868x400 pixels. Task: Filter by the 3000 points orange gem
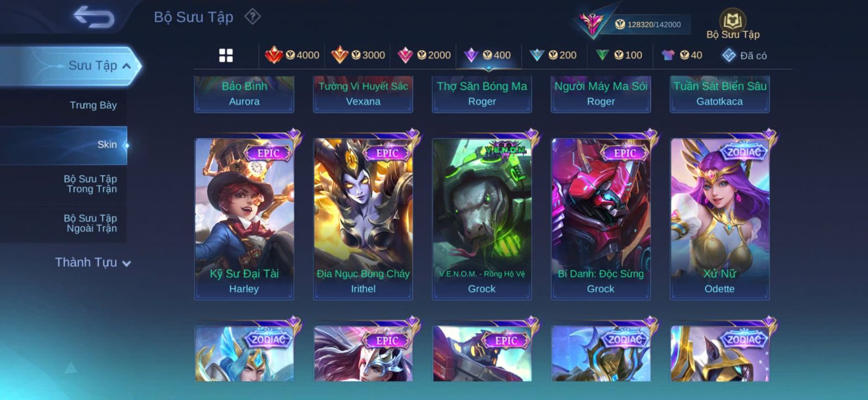pyautogui.click(x=358, y=55)
